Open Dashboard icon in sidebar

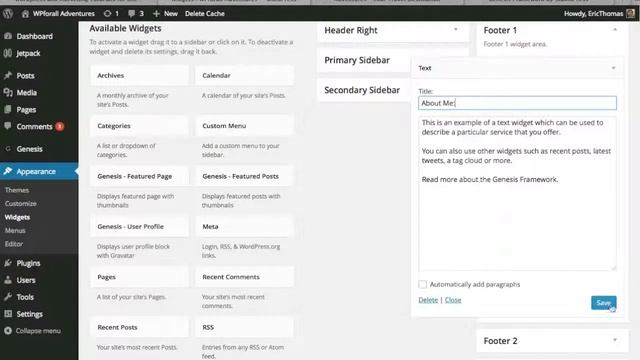click(8, 36)
